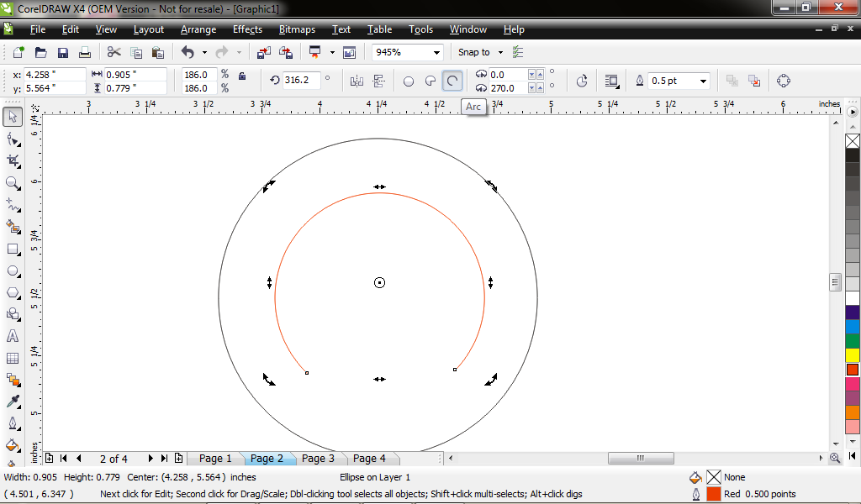Click the Convert to curves button
The height and width of the screenshot is (504, 861).
pos(784,81)
